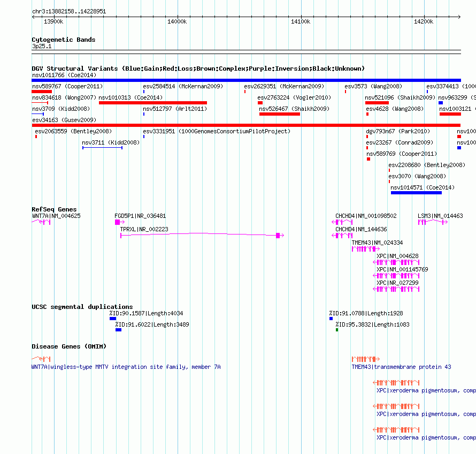The width and height of the screenshot is (476, 454).
Task: Select the Cytogenetic Bands track title
Action: 64,40
